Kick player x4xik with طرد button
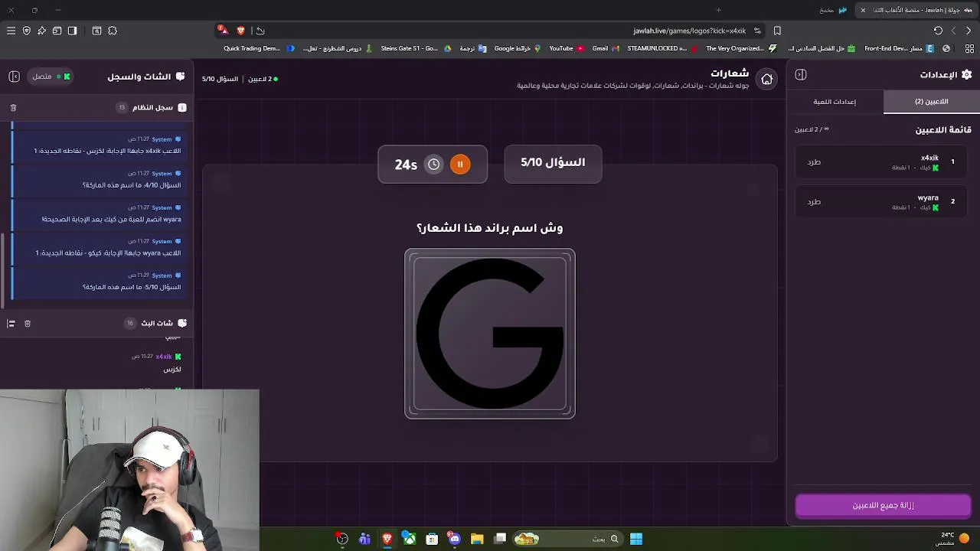 point(814,162)
